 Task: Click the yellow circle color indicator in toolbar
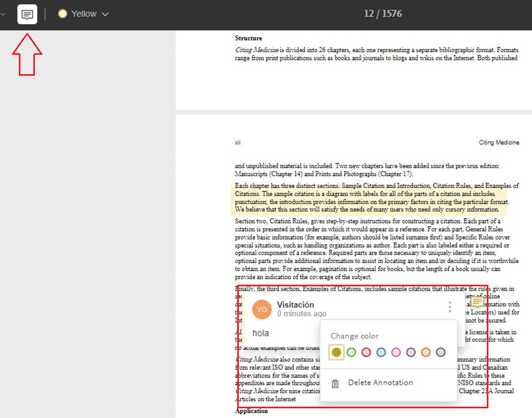coord(62,13)
